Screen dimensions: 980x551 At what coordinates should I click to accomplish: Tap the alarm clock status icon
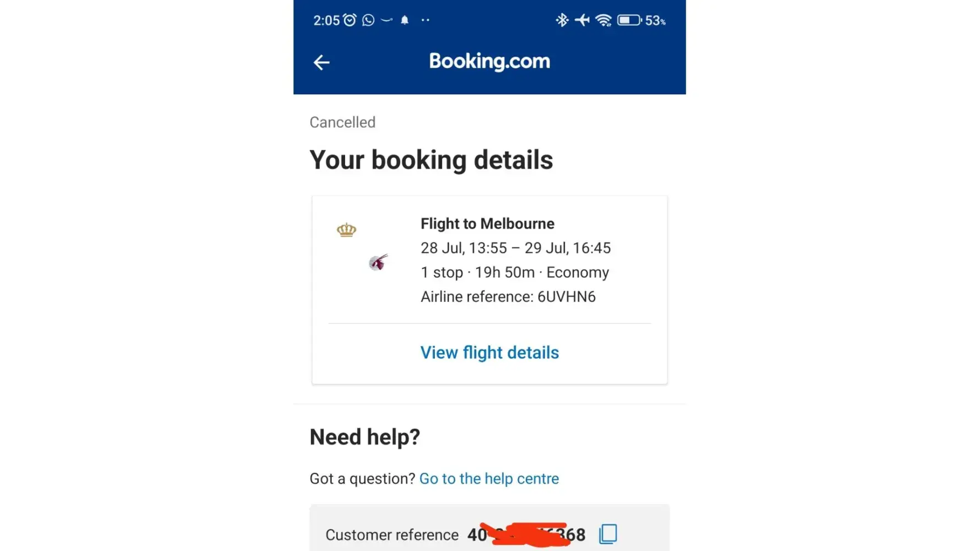coord(350,20)
